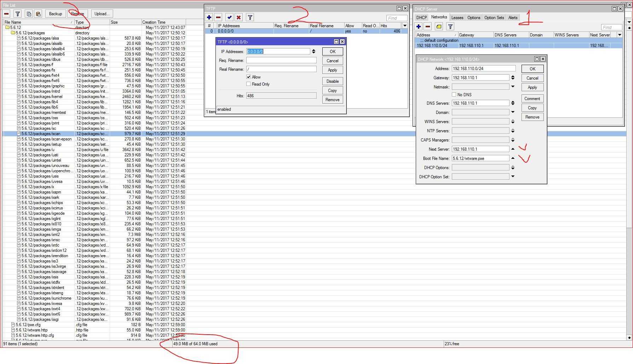Add a new TFTP entry with the plus icon

click(209, 17)
